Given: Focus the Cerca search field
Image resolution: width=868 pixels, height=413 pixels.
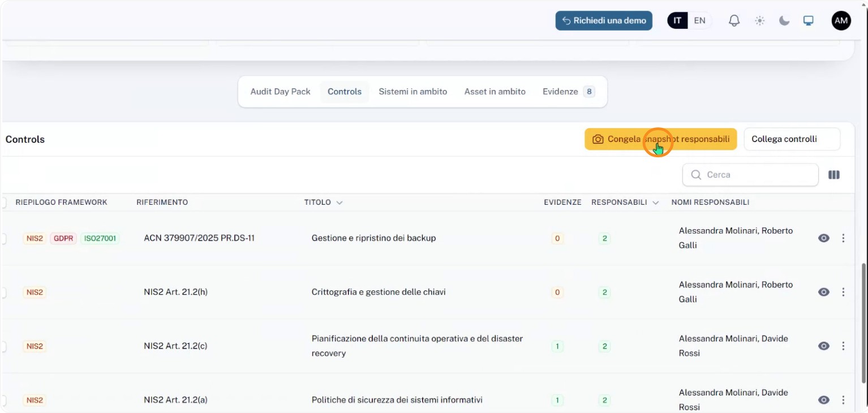Looking at the screenshot, I should [x=750, y=175].
